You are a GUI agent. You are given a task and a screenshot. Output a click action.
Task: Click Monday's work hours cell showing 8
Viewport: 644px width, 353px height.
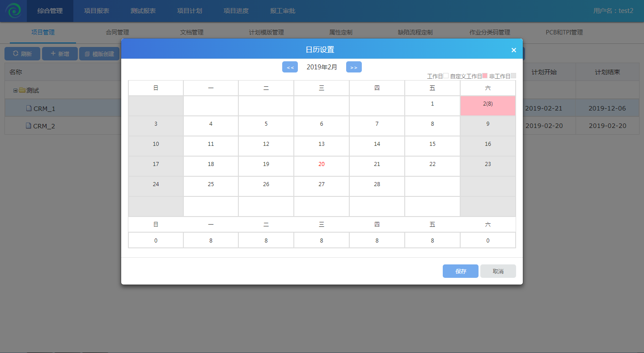(211, 240)
